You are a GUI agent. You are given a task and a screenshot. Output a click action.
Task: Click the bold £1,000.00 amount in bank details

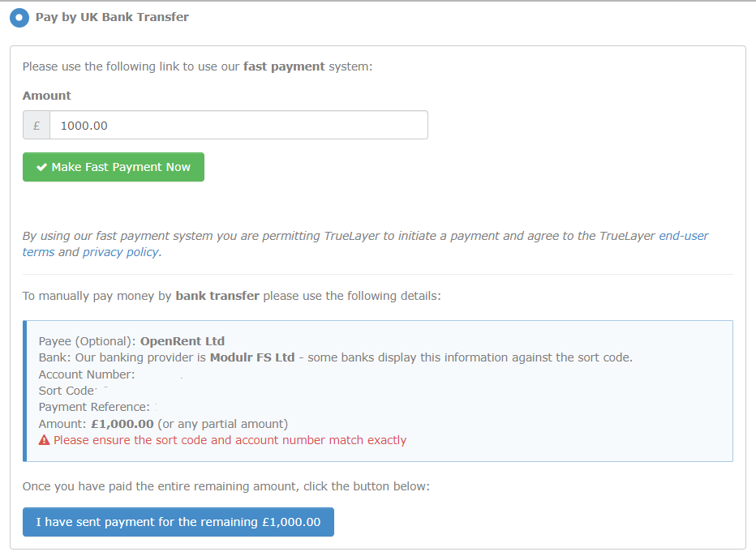[122, 424]
